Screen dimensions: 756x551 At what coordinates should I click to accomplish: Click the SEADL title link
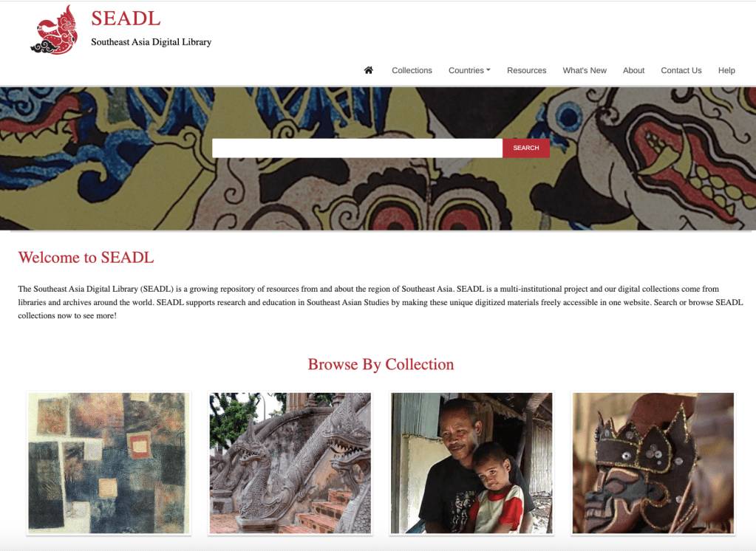click(126, 18)
